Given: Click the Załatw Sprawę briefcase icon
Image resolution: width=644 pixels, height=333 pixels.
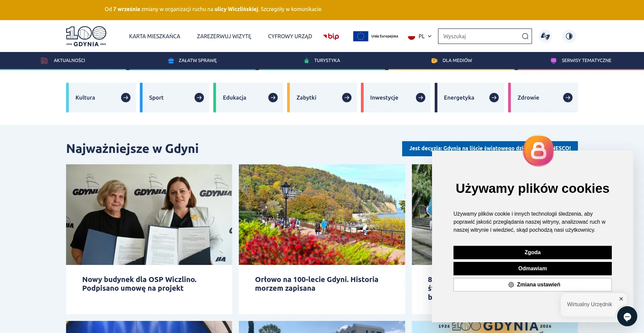Looking at the screenshot, I should [171, 61].
